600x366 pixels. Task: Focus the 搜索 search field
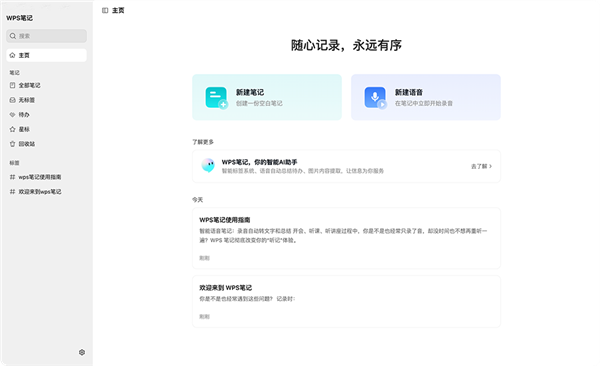46,36
